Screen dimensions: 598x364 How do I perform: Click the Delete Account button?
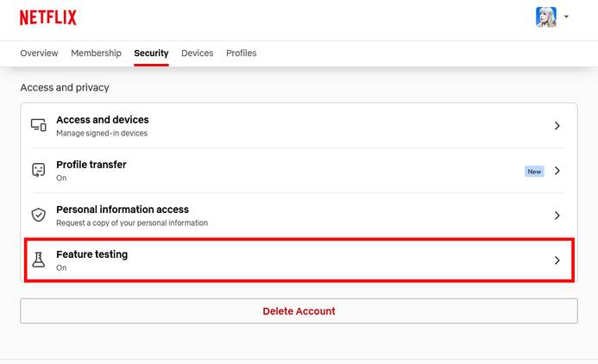[x=299, y=311]
